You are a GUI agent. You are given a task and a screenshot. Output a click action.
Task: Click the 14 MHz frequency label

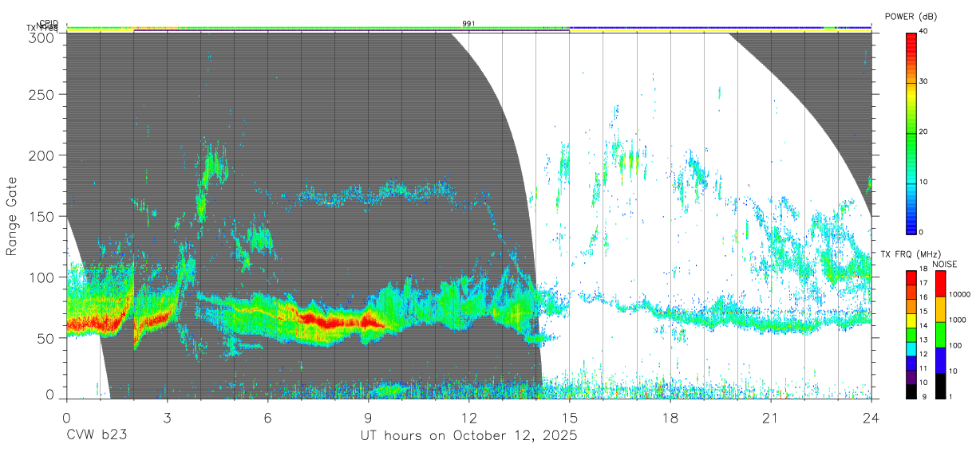(x=924, y=325)
